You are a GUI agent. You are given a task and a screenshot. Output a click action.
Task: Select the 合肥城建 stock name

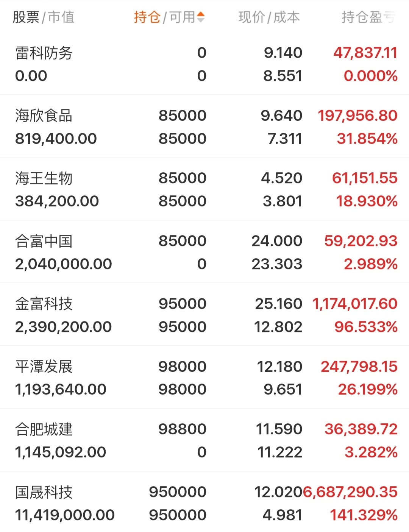(44, 429)
